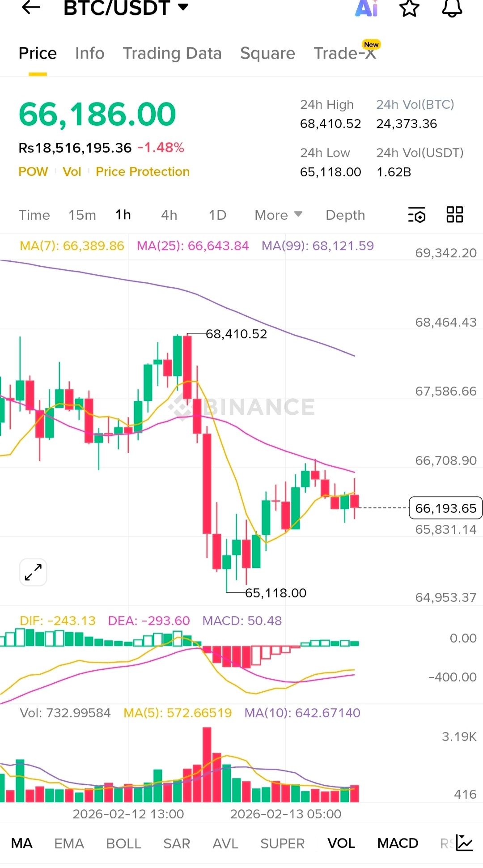Open indicator chart icon at bottom right
Screen dimensions: 483x868
click(464, 843)
